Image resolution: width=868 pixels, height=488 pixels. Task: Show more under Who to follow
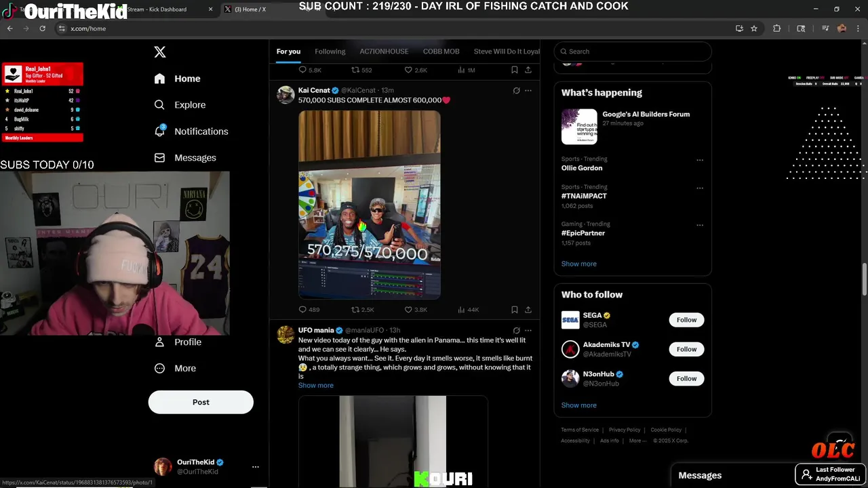click(579, 405)
